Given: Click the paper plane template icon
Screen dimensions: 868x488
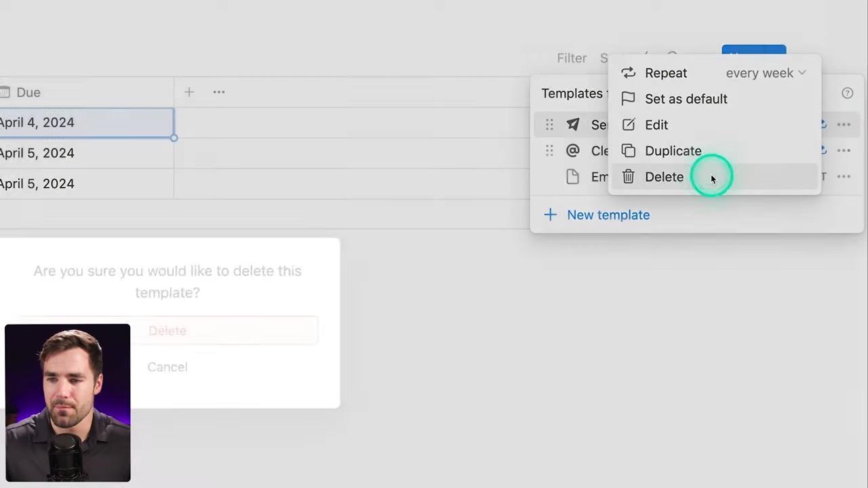Looking at the screenshot, I should 573,125.
